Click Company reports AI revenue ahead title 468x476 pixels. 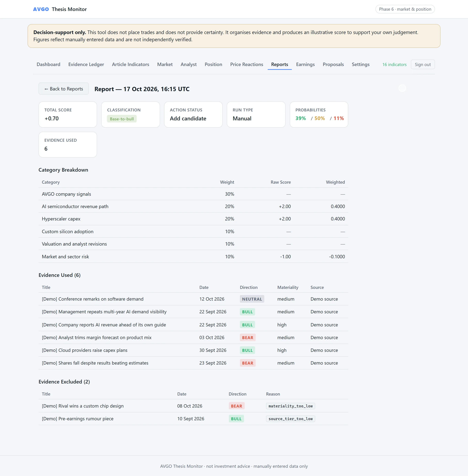coord(104,325)
